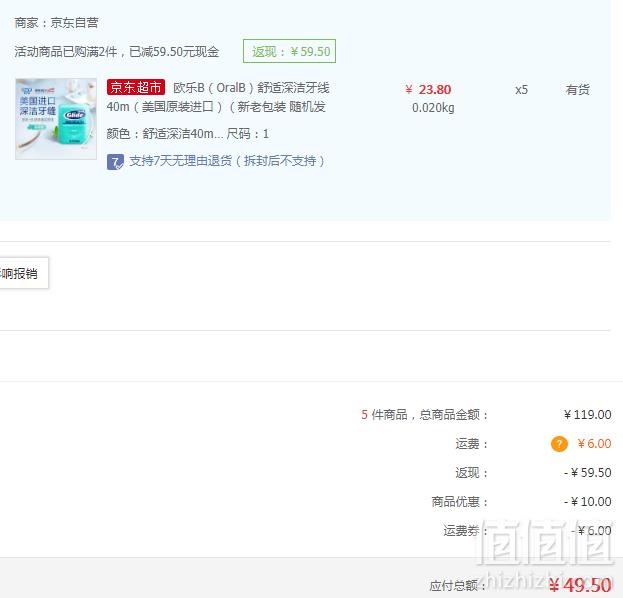Viewport: 623px width, 598px height.
Task: Click the 7-day return policy icon
Action: pyautogui.click(x=115, y=162)
